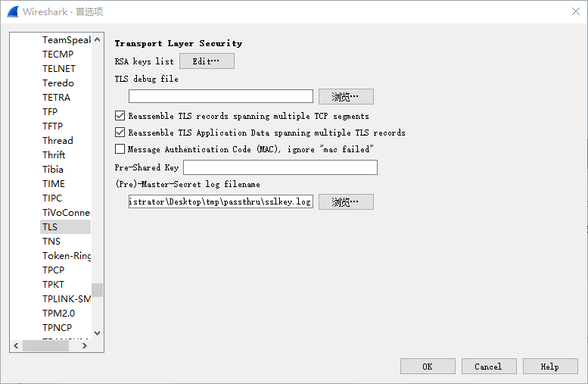Select TPLINK-SMARTHOME protocol entry
Viewport: 588px width, 384px height.
point(66,298)
